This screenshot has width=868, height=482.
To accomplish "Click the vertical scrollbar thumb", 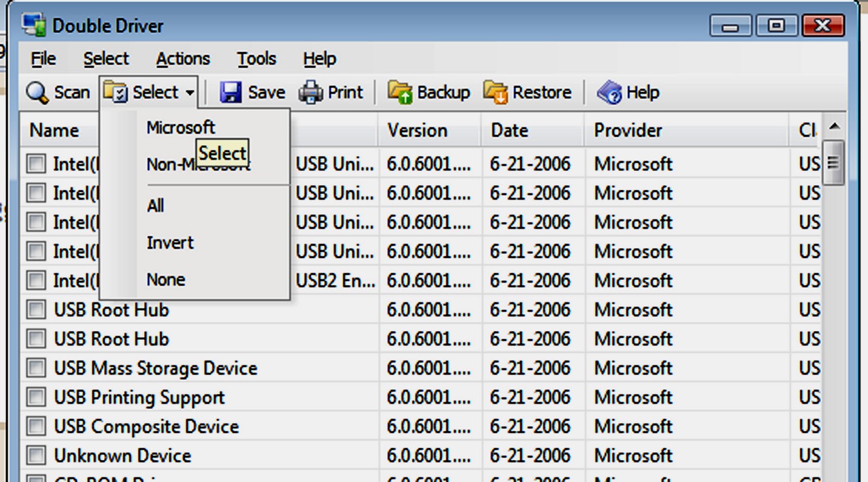I will (833, 163).
